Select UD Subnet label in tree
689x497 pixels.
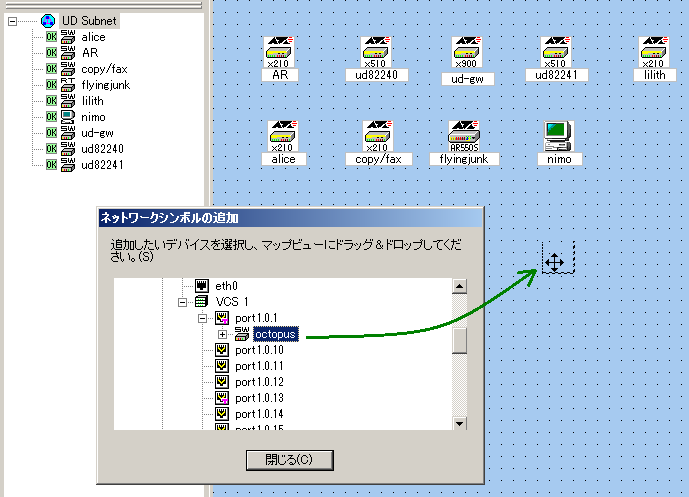[x=89, y=21]
